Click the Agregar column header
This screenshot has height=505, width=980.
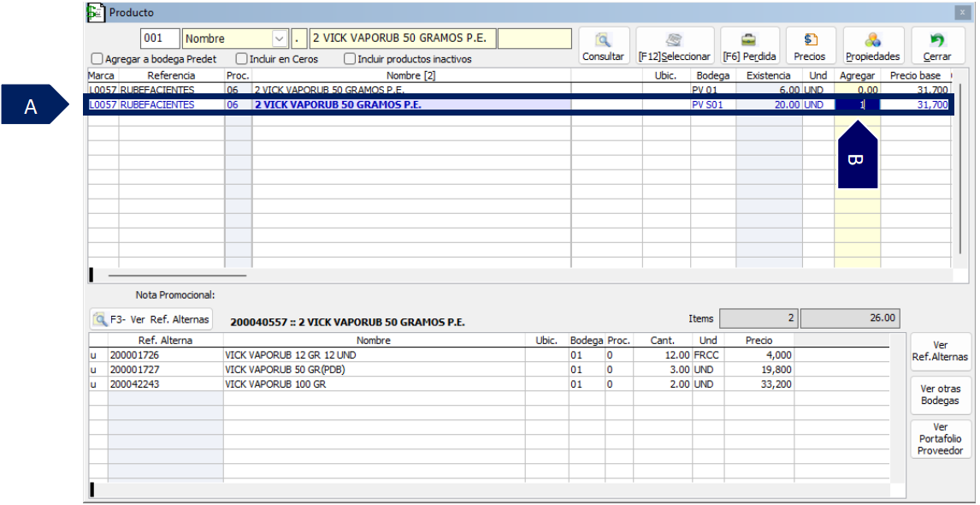pyautogui.click(x=857, y=75)
